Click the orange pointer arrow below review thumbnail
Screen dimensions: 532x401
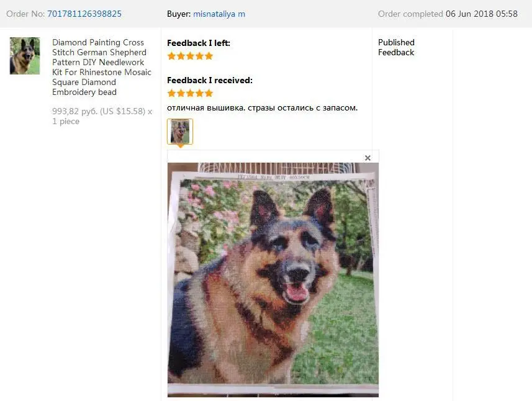pos(181,146)
